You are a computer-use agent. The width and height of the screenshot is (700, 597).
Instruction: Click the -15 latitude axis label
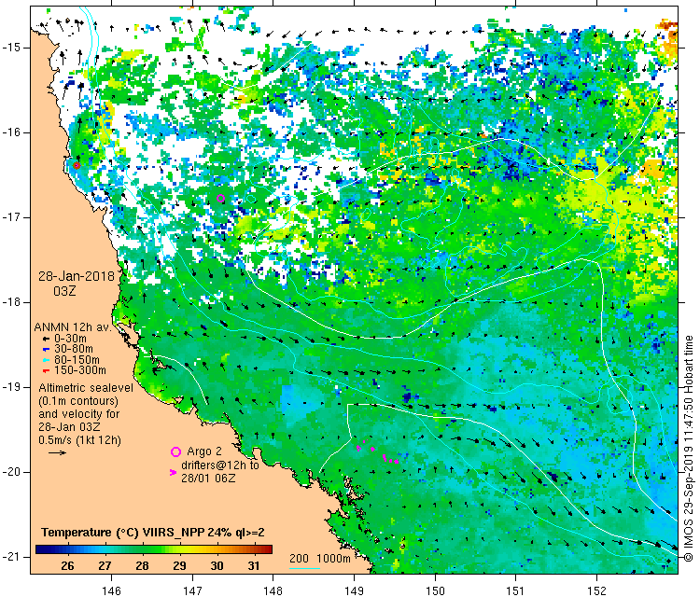pyautogui.click(x=10, y=48)
